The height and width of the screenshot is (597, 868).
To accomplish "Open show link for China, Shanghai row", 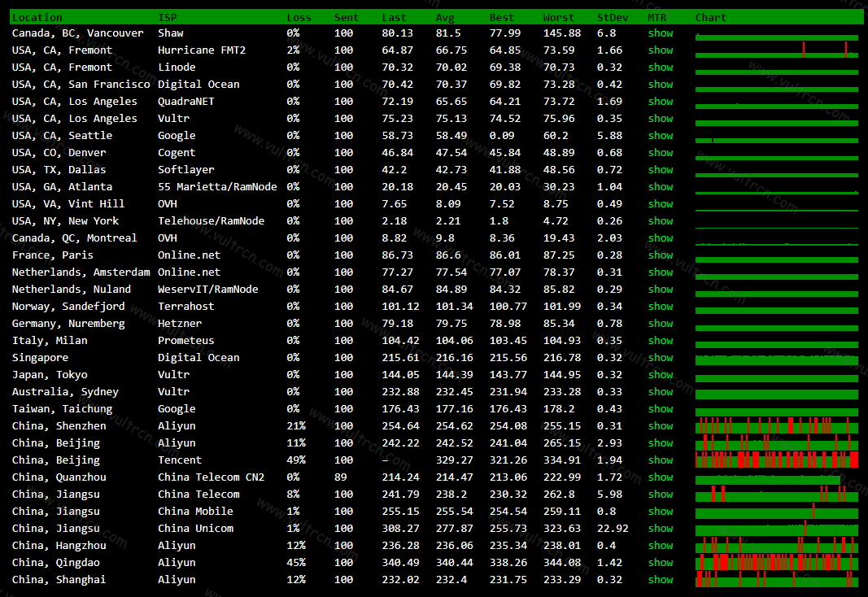I will [x=661, y=580].
